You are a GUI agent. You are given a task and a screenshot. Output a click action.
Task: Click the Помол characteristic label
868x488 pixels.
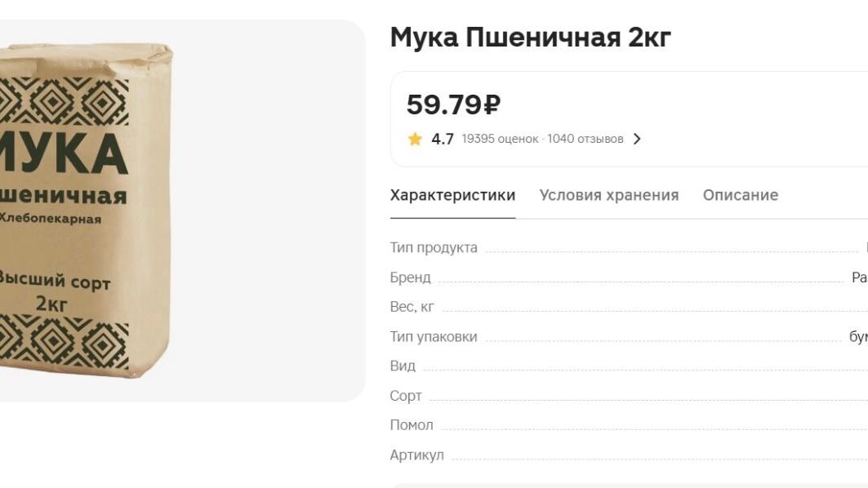point(412,425)
